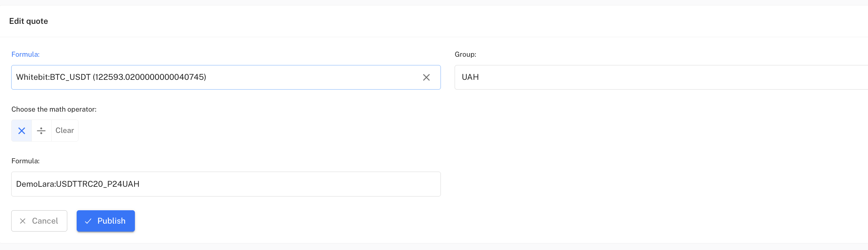Click the Group label
The width and height of the screenshot is (868, 250).
pyautogui.click(x=465, y=55)
